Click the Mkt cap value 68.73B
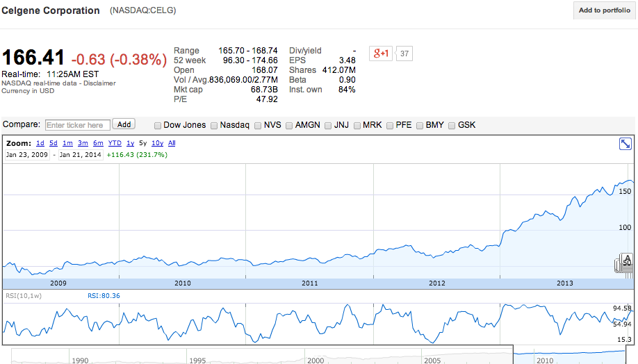638x364 pixels. point(264,90)
